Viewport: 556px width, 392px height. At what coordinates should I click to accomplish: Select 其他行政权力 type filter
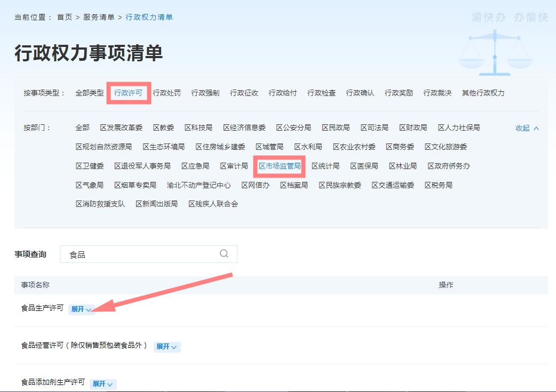pyautogui.click(x=483, y=93)
